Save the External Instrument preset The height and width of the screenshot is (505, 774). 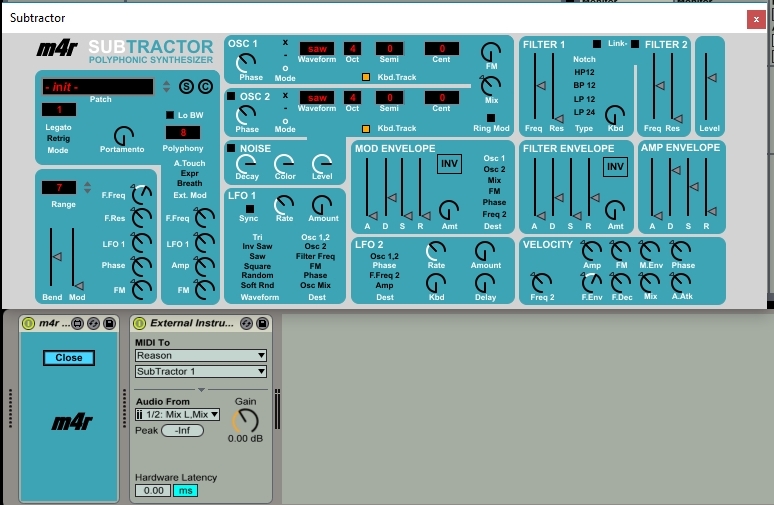pyautogui.click(x=262, y=323)
